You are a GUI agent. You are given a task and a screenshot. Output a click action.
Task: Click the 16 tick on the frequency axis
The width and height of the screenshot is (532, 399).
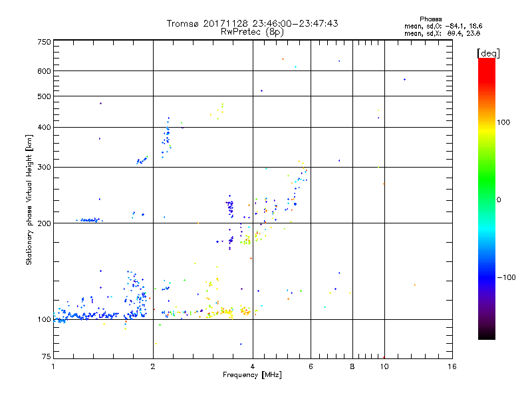(452, 366)
